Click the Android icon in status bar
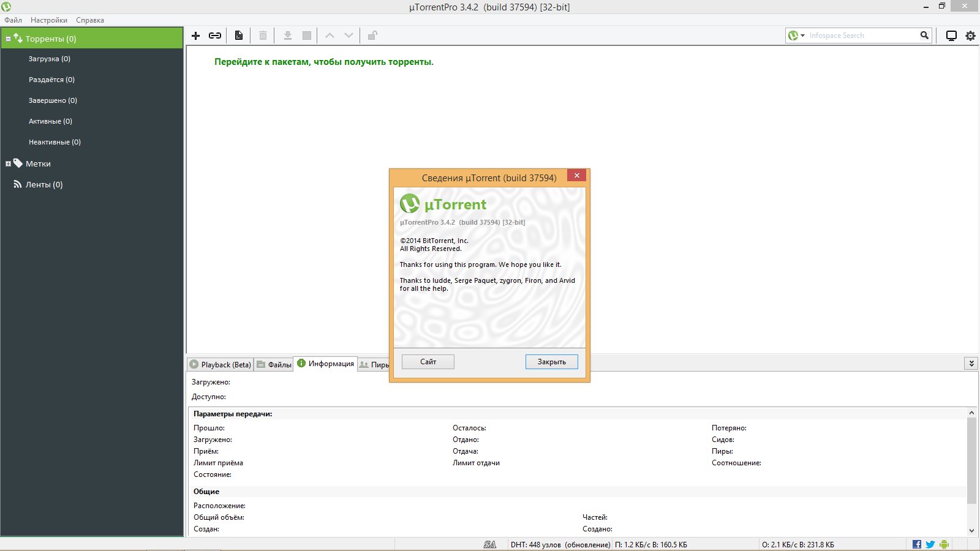 (x=944, y=544)
